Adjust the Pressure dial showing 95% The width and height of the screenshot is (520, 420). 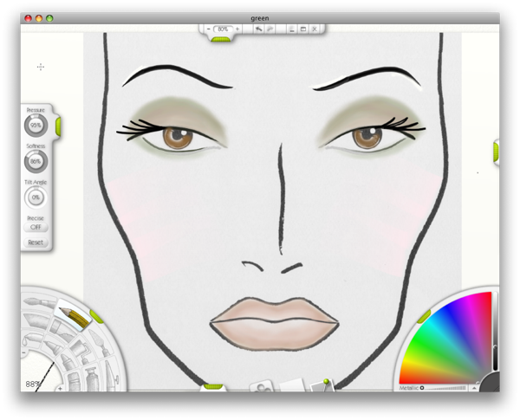point(36,126)
